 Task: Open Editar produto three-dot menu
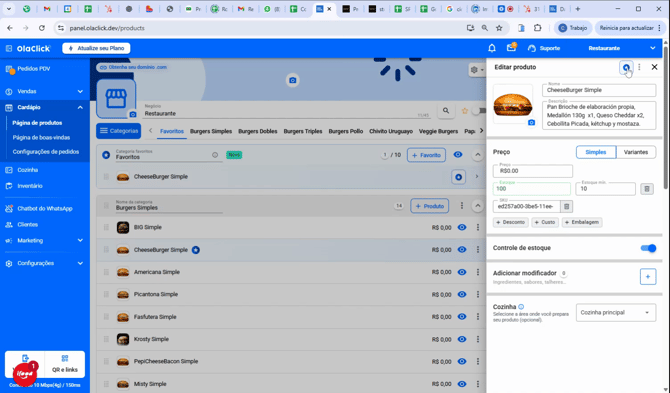click(639, 67)
